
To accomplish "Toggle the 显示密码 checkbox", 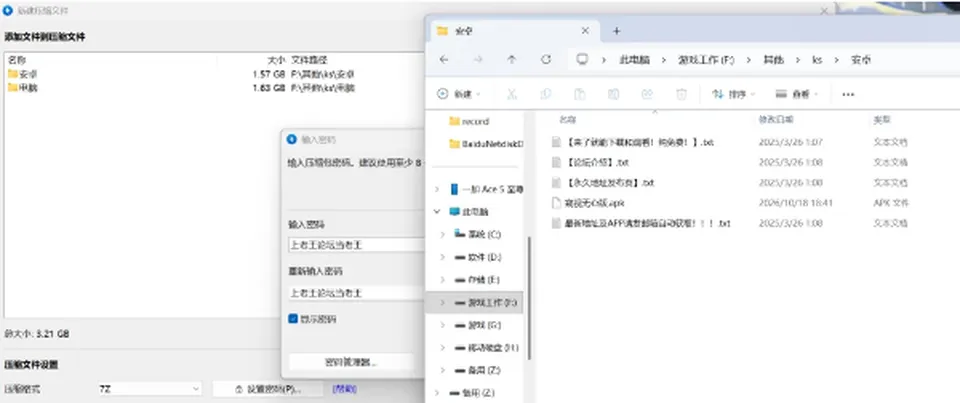I will click(x=293, y=319).
